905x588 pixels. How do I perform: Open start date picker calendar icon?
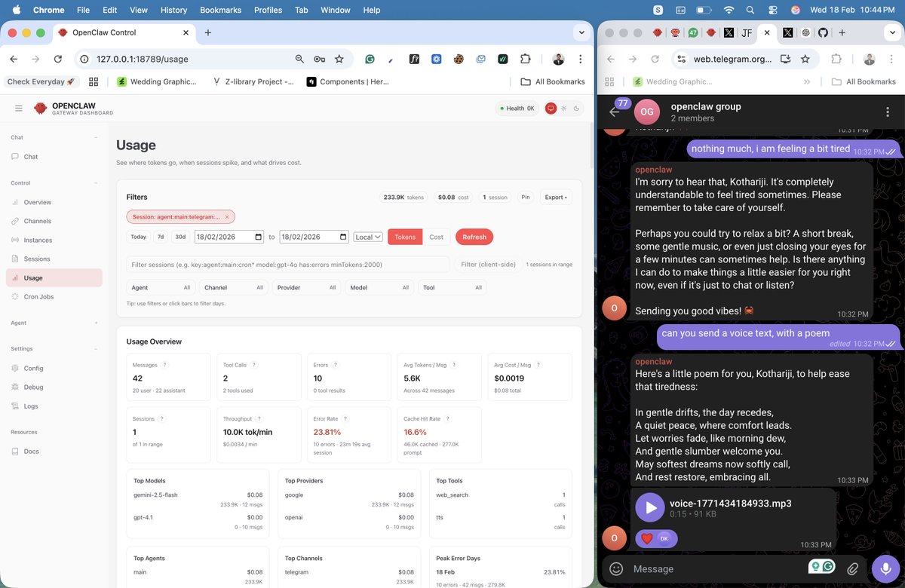click(x=259, y=237)
